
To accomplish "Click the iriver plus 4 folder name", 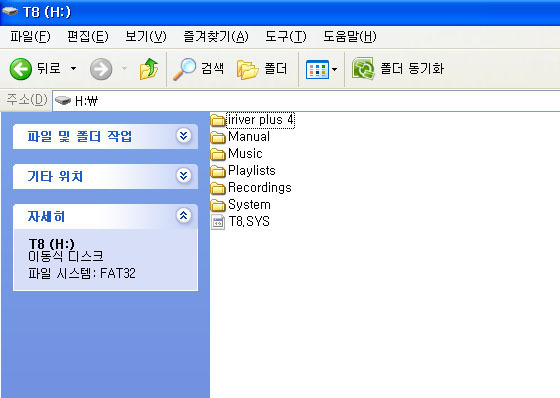I will pyautogui.click(x=261, y=120).
